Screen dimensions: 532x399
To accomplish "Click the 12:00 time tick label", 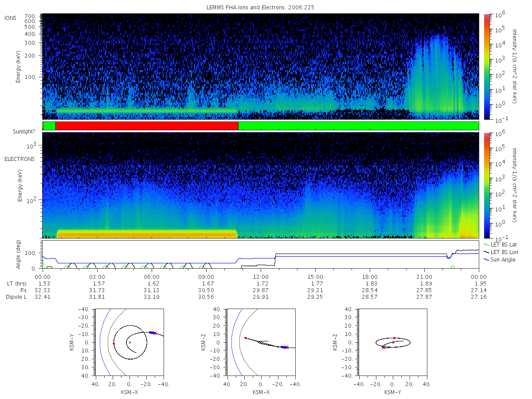I will [261, 276].
